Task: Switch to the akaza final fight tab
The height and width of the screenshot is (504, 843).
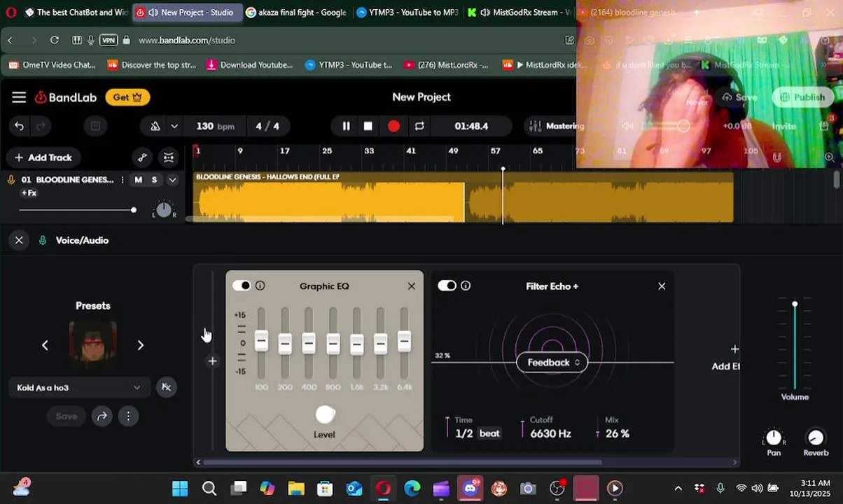Action: [296, 13]
